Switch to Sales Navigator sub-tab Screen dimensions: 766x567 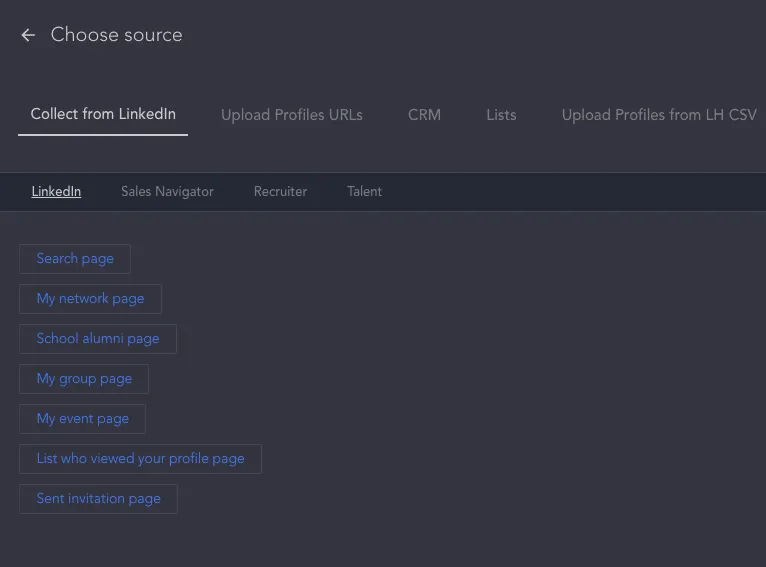(x=167, y=191)
